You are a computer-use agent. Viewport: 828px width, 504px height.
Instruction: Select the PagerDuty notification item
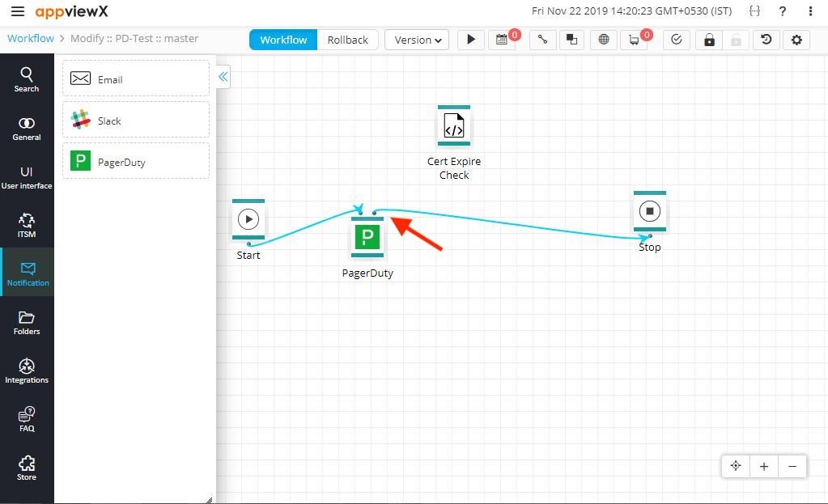(x=135, y=160)
